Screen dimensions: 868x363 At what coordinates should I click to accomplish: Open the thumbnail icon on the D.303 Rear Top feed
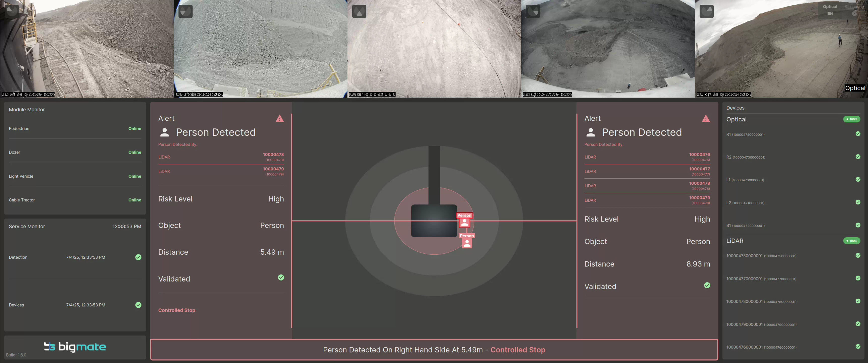point(359,11)
